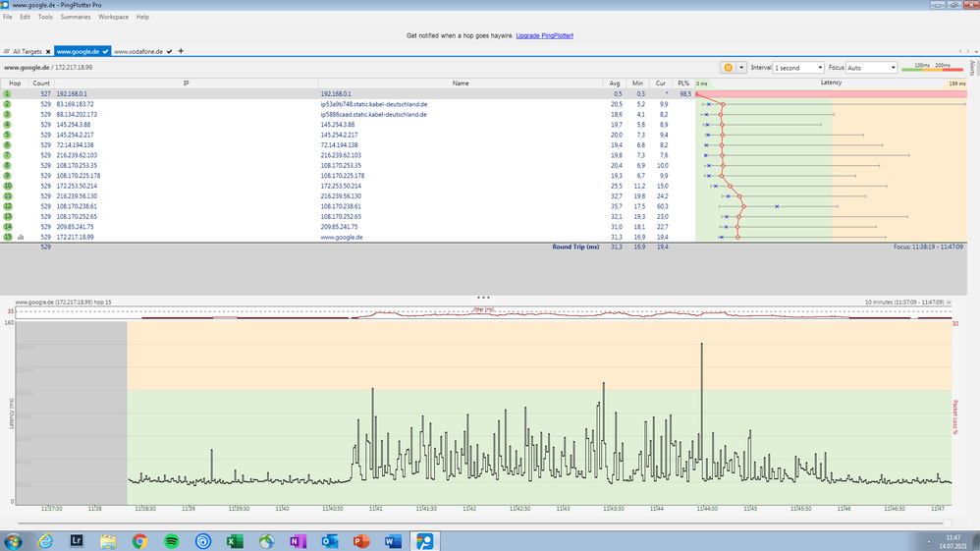Click the 100ms/200ms latency color scale
980x551 pixels.
tap(933, 67)
